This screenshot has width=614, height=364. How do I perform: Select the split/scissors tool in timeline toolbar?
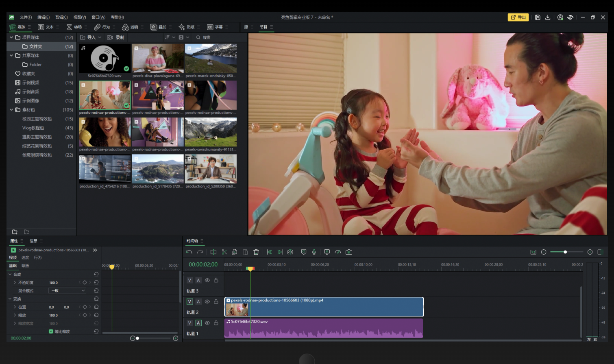coord(224,252)
